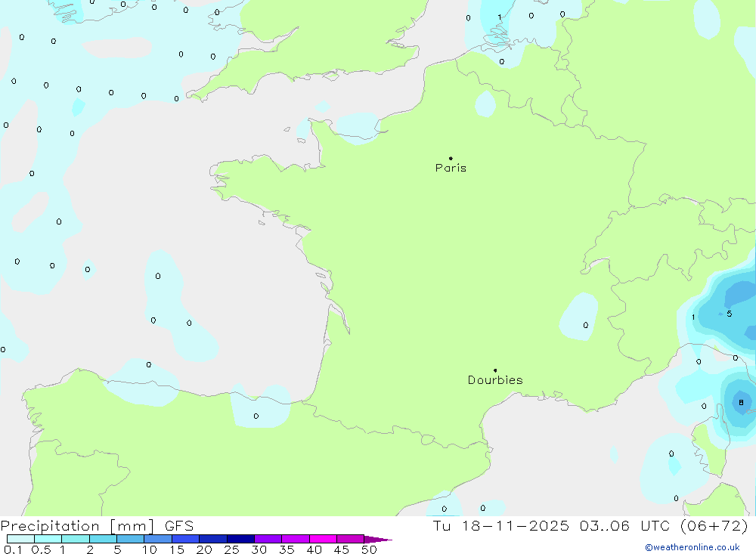Click the Dourbies city label
The image size is (756, 554).
(x=495, y=380)
